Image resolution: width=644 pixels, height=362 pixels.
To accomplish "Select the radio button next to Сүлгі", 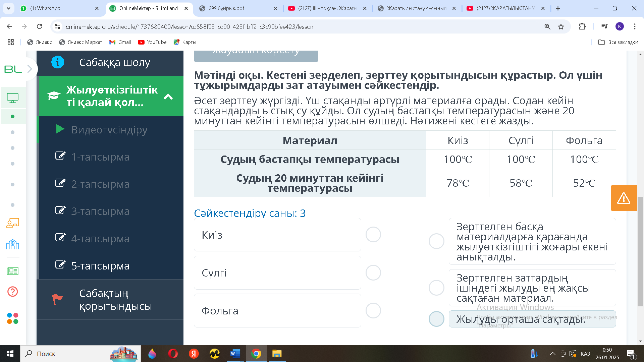I will [x=373, y=273].
